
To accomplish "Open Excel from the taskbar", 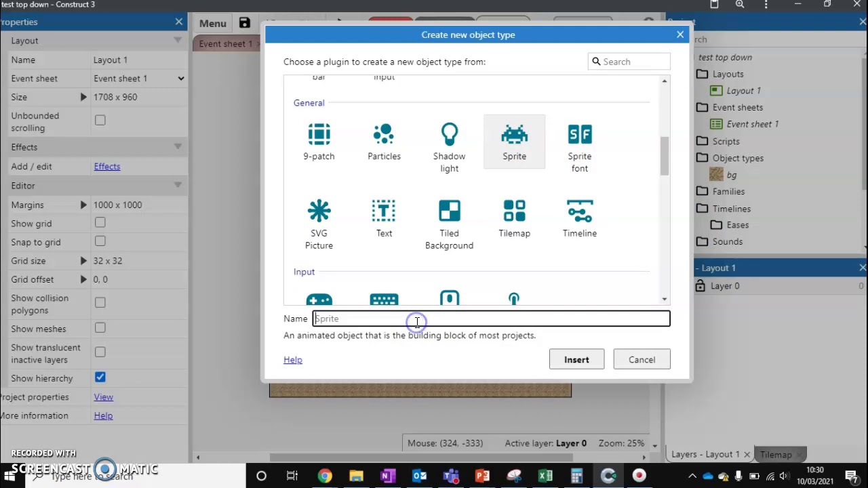I will [545, 476].
